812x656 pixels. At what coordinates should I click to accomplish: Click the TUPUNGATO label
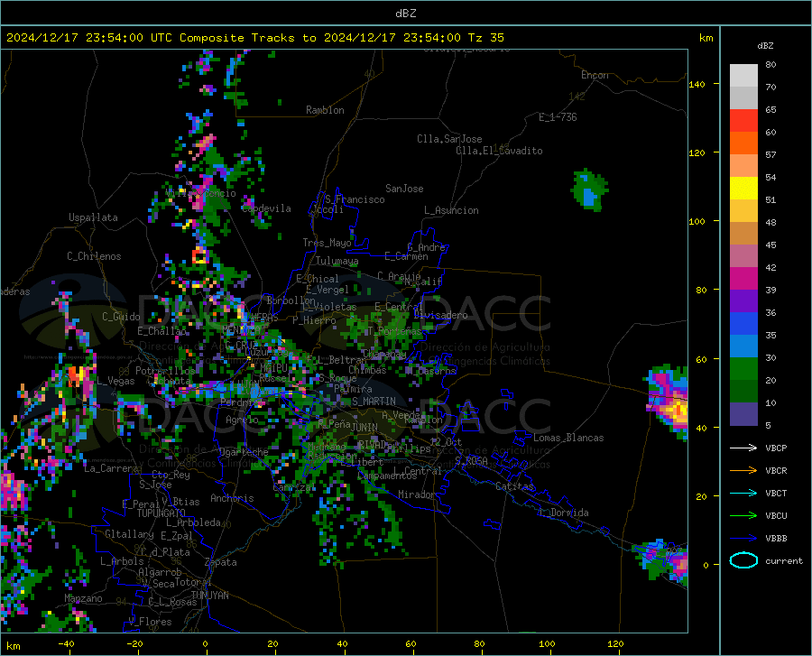coord(161,513)
